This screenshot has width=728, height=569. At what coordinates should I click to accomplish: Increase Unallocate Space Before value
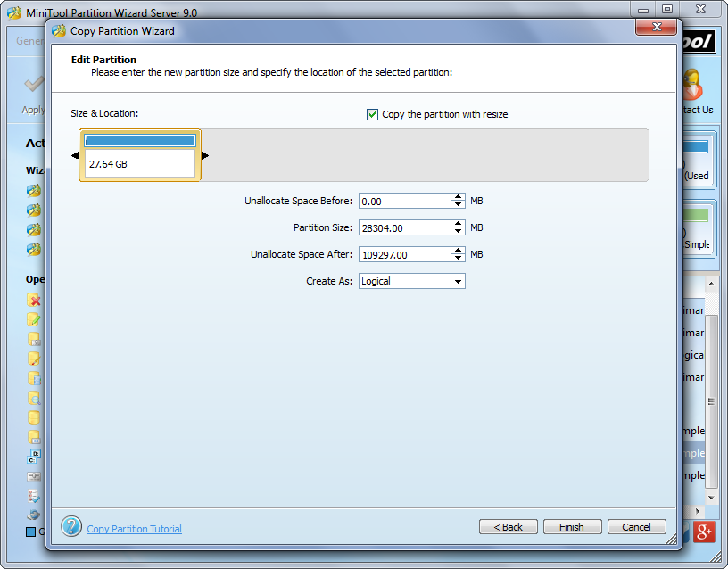[x=459, y=197]
